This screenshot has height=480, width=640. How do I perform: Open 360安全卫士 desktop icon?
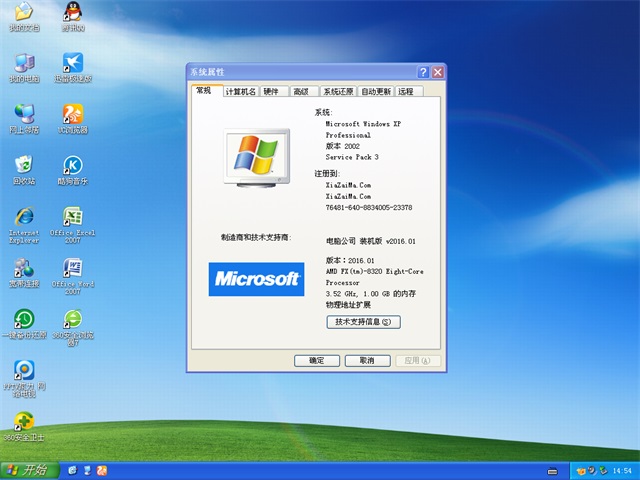23,423
